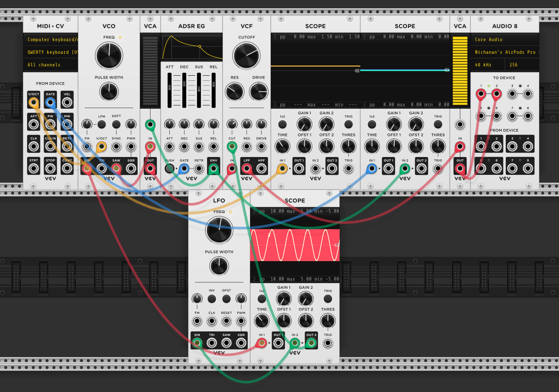Click the FM input jack on the VCO

(x=87, y=146)
